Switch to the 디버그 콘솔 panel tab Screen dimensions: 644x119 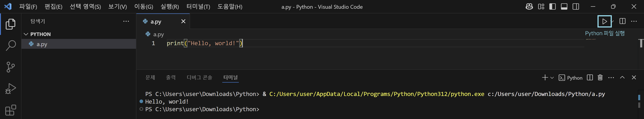coord(199,77)
